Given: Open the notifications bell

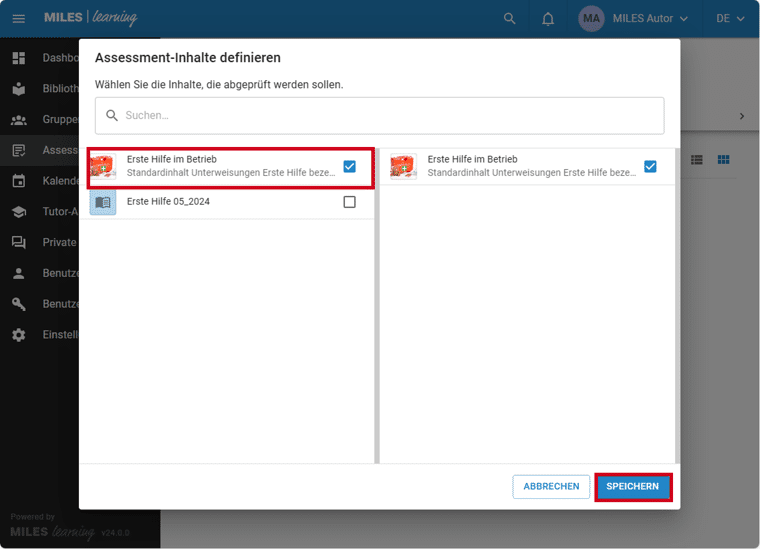Looking at the screenshot, I should 548,19.
